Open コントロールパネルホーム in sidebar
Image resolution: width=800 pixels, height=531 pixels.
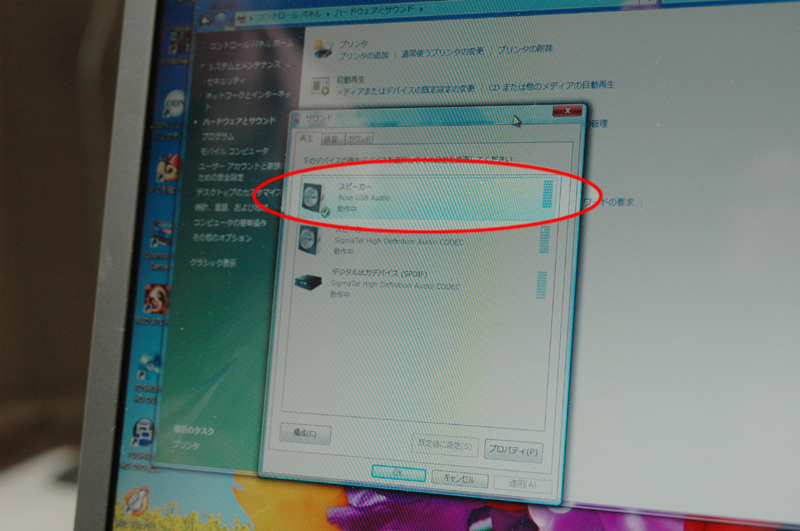(x=252, y=45)
